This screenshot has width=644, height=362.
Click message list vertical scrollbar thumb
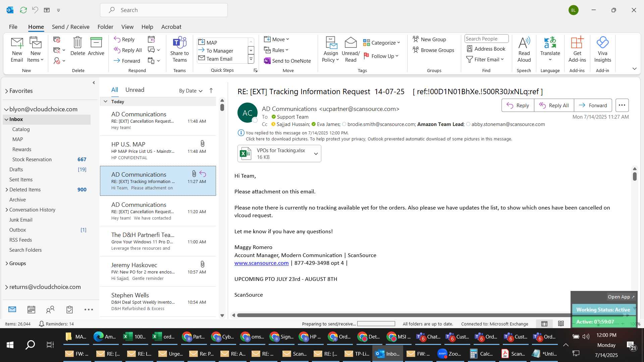222,107
